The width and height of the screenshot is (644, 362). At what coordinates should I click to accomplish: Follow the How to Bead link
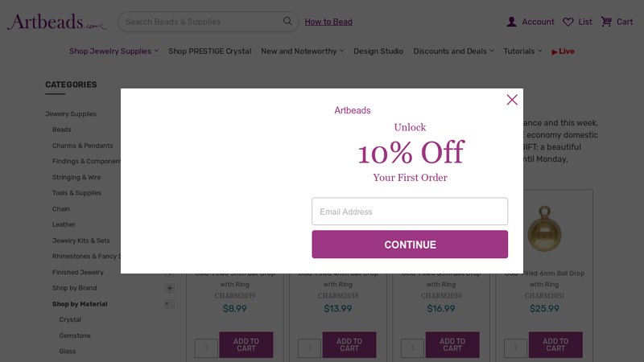pyautogui.click(x=328, y=22)
